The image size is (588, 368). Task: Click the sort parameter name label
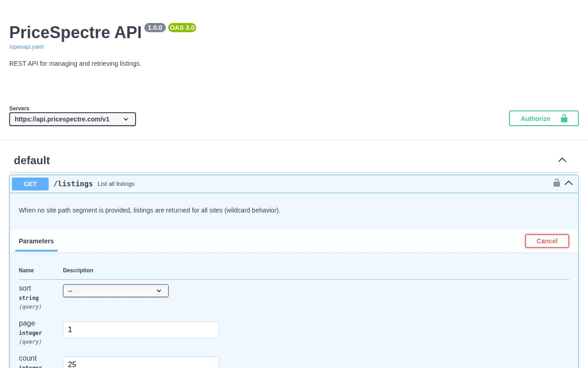point(25,288)
